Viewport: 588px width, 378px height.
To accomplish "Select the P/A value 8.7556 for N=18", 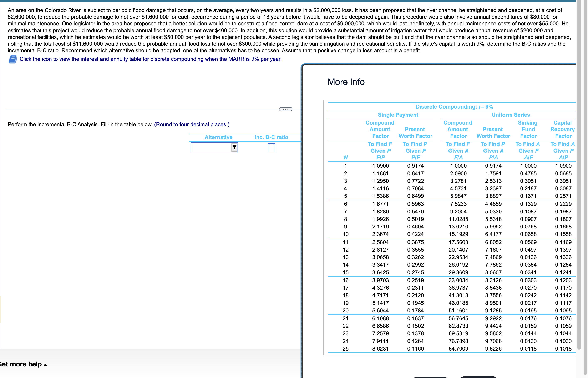I will 493,295.
